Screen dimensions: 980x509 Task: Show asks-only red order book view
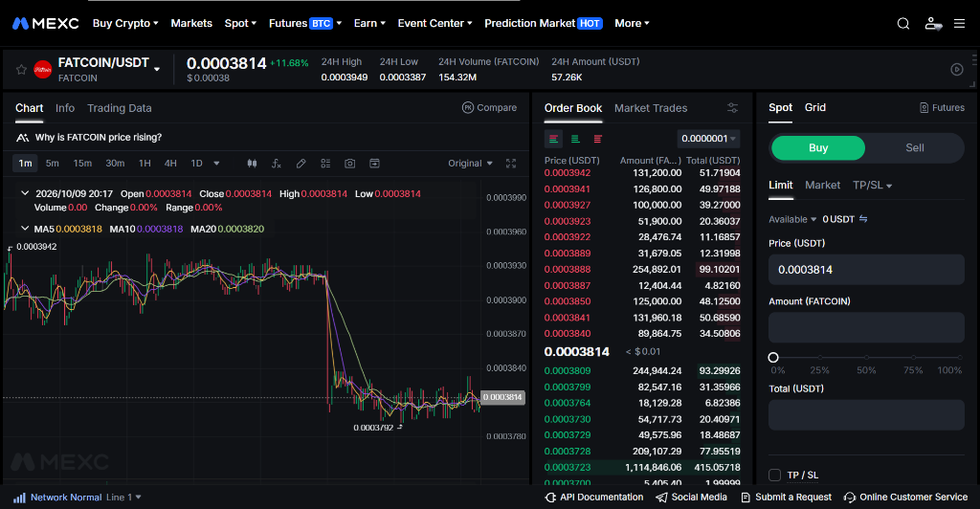coord(598,139)
